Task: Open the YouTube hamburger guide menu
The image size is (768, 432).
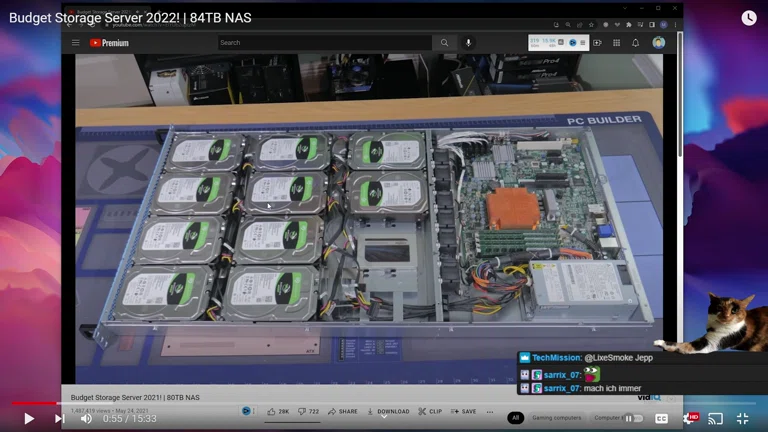Action: [x=75, y=43]
